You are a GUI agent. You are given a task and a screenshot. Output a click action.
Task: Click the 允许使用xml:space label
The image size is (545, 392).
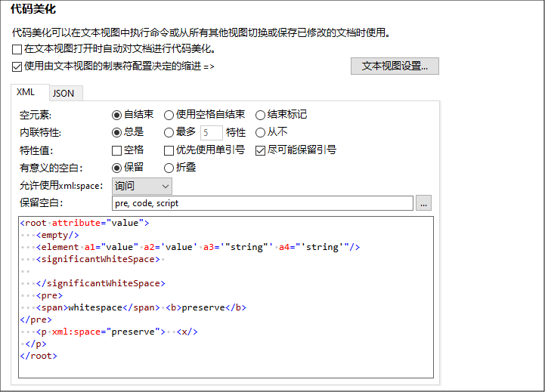coord(61,186)
